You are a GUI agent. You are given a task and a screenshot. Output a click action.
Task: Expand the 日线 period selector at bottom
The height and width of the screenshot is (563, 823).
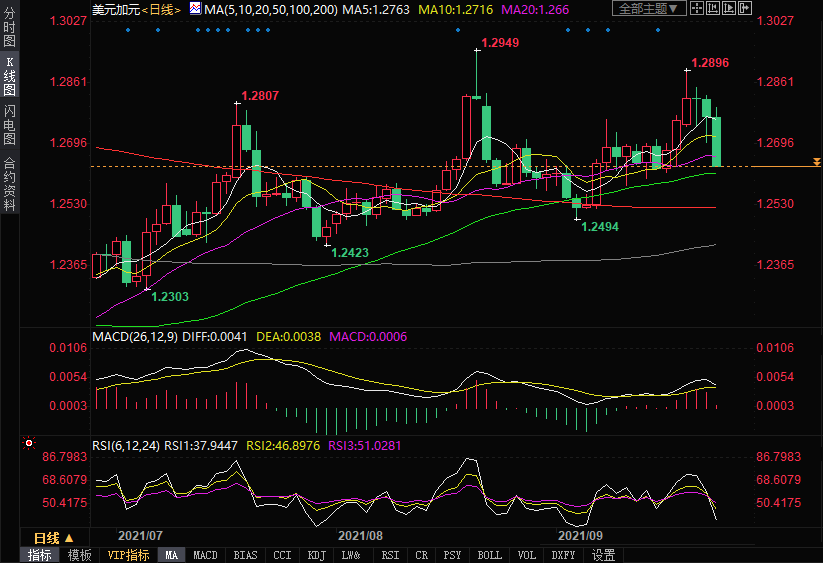click(55, 537)
